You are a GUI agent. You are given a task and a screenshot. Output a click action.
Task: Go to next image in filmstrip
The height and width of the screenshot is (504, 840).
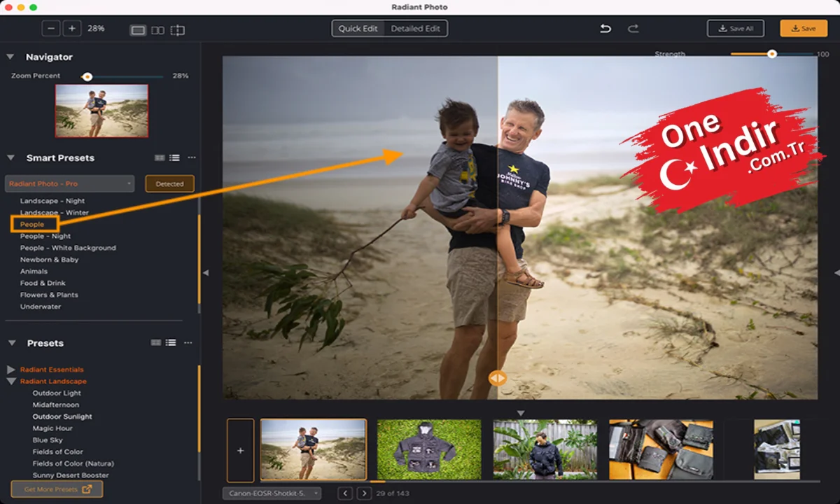pyautogui.click(x=364, y=493)
